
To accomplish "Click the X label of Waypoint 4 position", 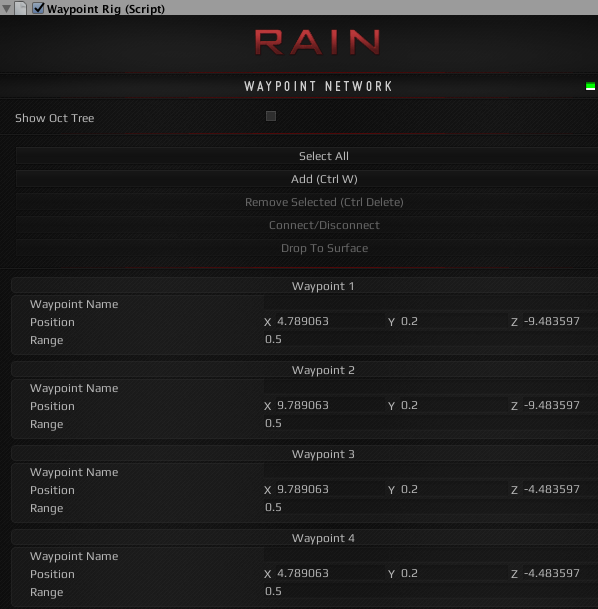I will point(268,574).
